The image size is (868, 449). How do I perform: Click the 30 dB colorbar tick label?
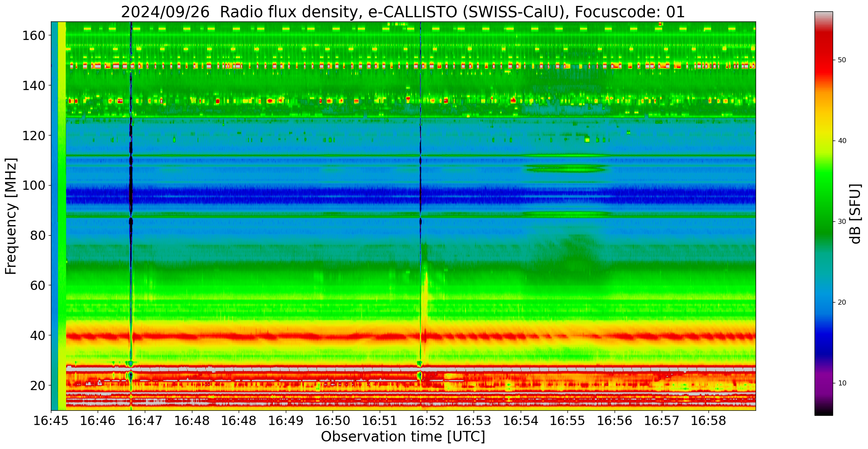point(842,222)
